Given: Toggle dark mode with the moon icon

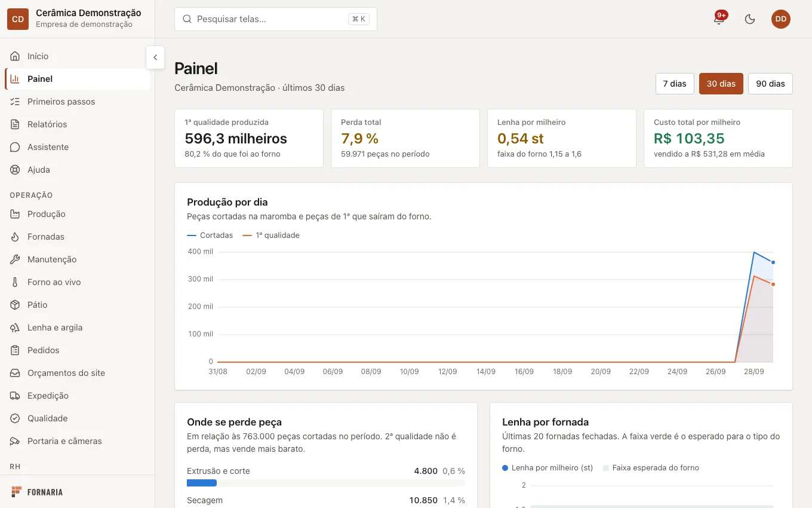Looking at the screenshot, I should 750,19.
